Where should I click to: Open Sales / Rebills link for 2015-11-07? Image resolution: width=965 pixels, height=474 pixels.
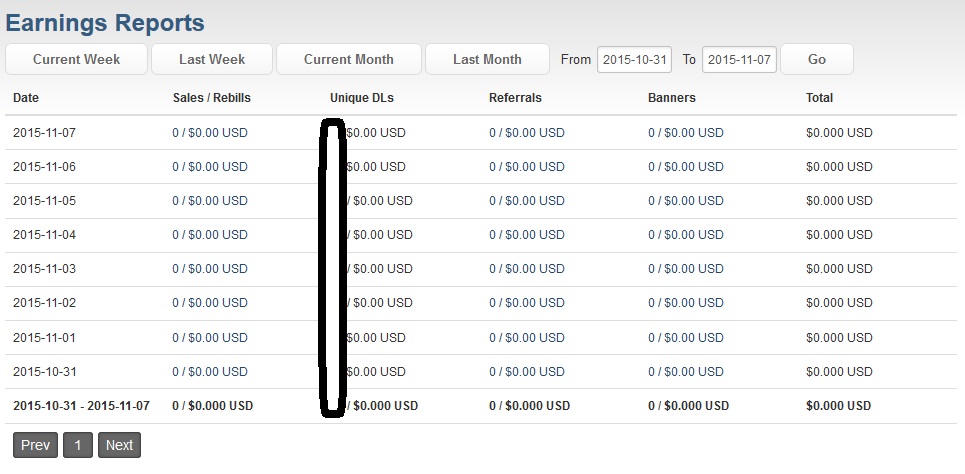pyautogui.click(x=209, y=132)
